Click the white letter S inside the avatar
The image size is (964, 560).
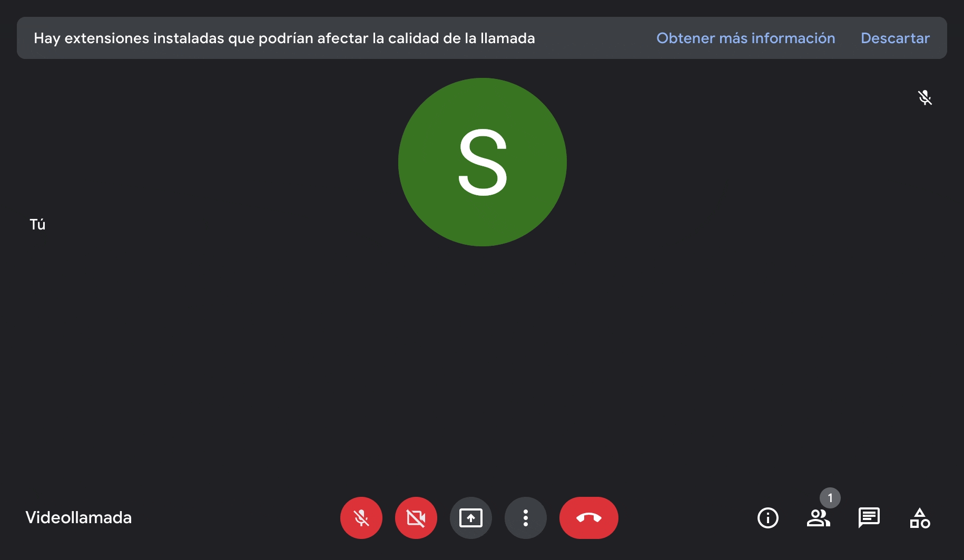tap(483, 162)
